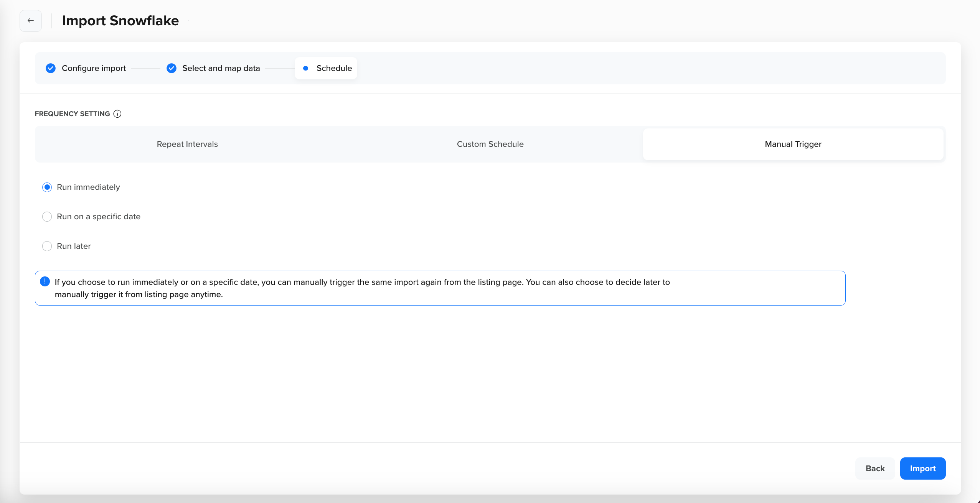980x503 pixels.
Task: Click the back arrow icon
Action: 31,21
